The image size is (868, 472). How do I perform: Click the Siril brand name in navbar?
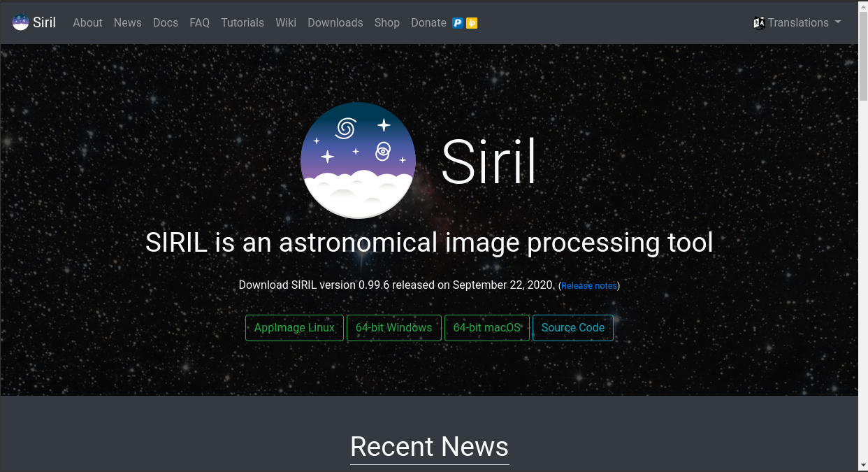pyautogui.click(x=44, y=22)
